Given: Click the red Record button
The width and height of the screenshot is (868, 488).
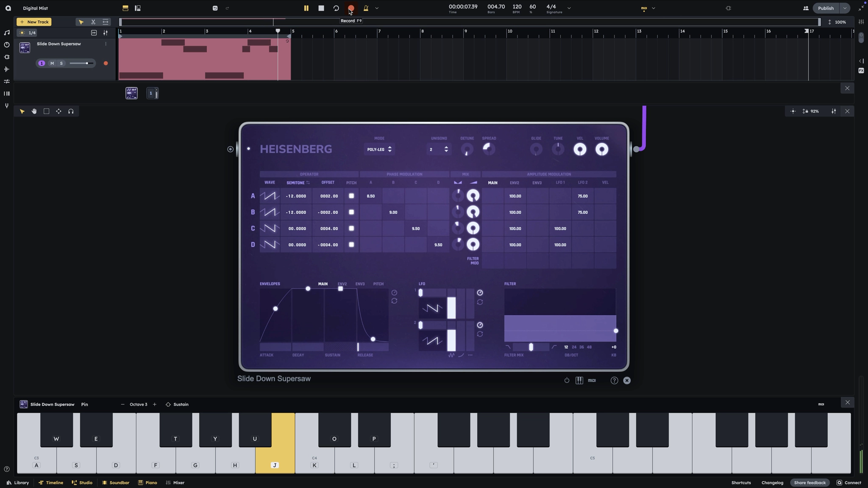Looking at the screenshot, I should (351, 8).
